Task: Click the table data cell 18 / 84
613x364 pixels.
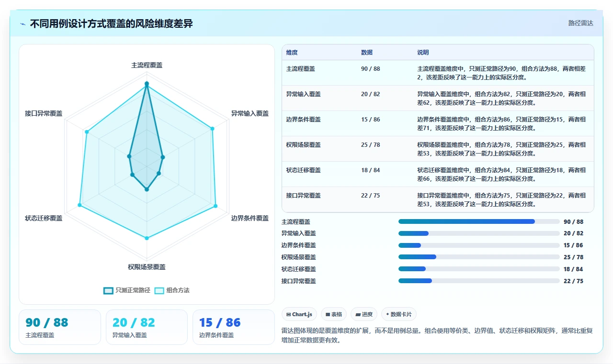Action: tap(371, 170)
